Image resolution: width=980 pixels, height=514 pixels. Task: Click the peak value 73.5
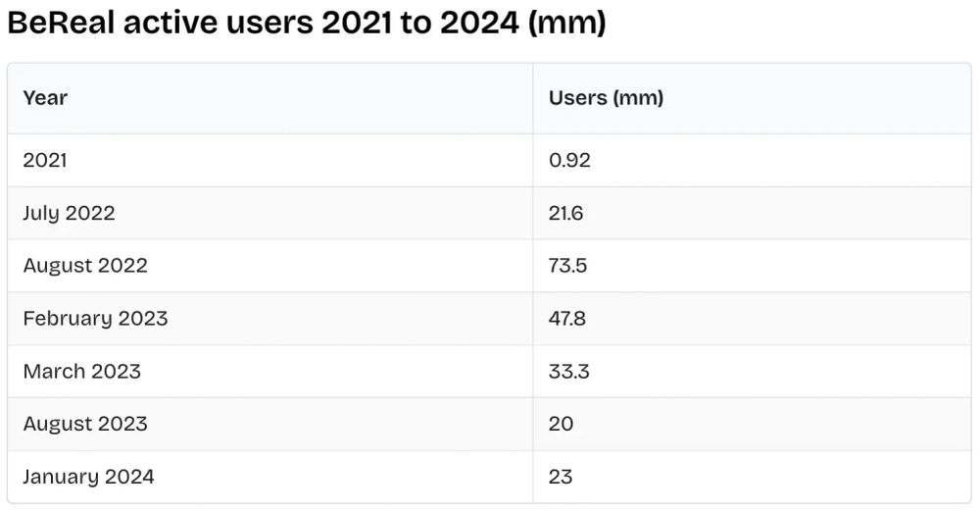coord(567,266)
